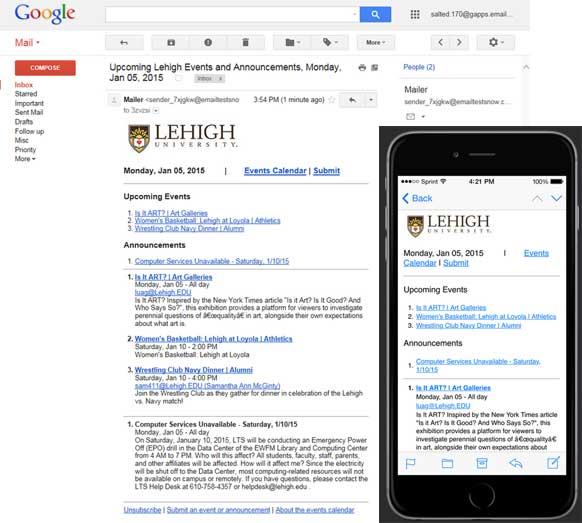Open the Google apps grid

pyautogui.click(x=415, y=14)
